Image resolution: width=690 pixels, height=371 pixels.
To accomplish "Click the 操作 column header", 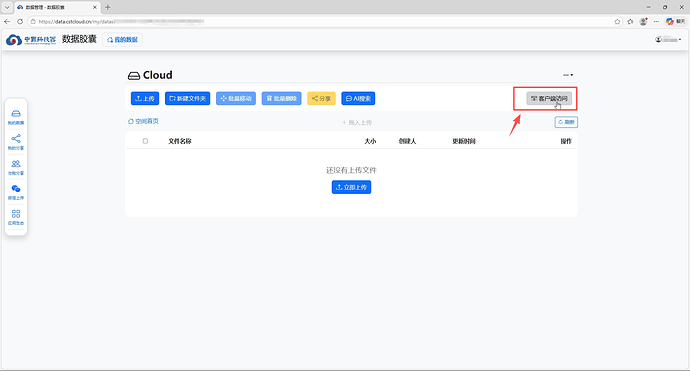I will 566,141.
